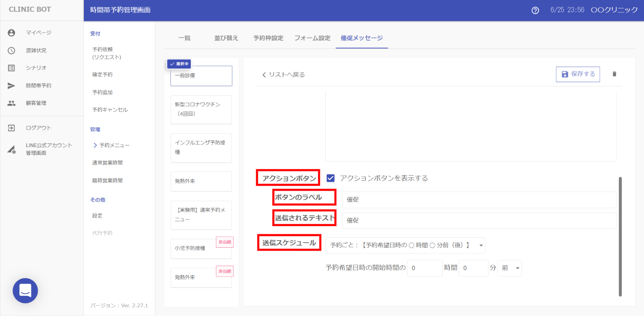Click the My Page person icon
Screen dimensions: 644x316
[x=11, y=33]
